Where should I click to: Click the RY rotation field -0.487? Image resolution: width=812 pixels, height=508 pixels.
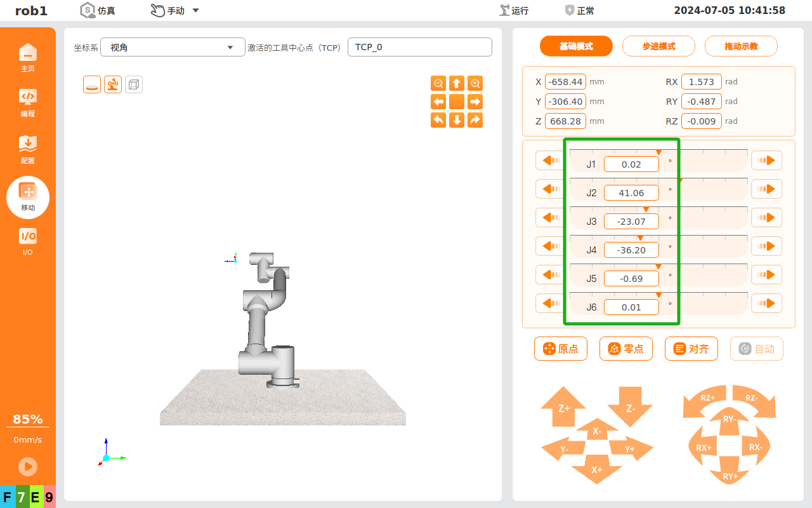click(x=702, y=102)
